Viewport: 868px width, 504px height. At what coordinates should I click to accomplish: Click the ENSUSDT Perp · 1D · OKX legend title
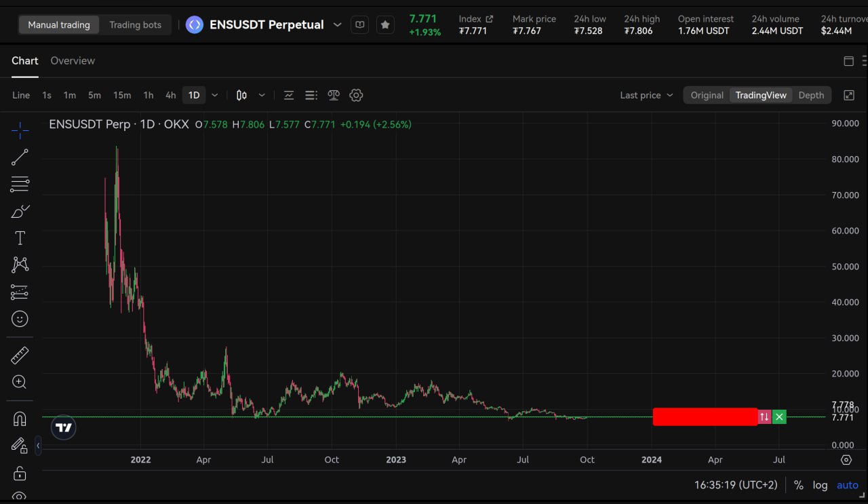119,124
